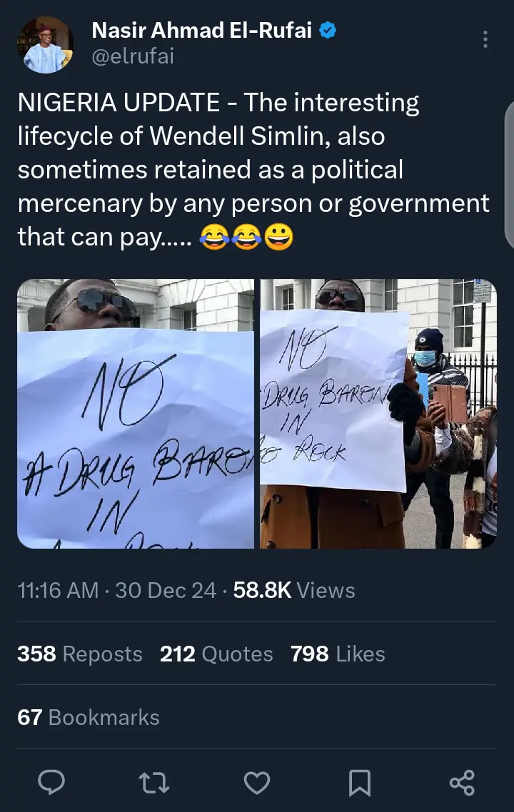Tap the repost arrows icon

click(x=154, y=783)
